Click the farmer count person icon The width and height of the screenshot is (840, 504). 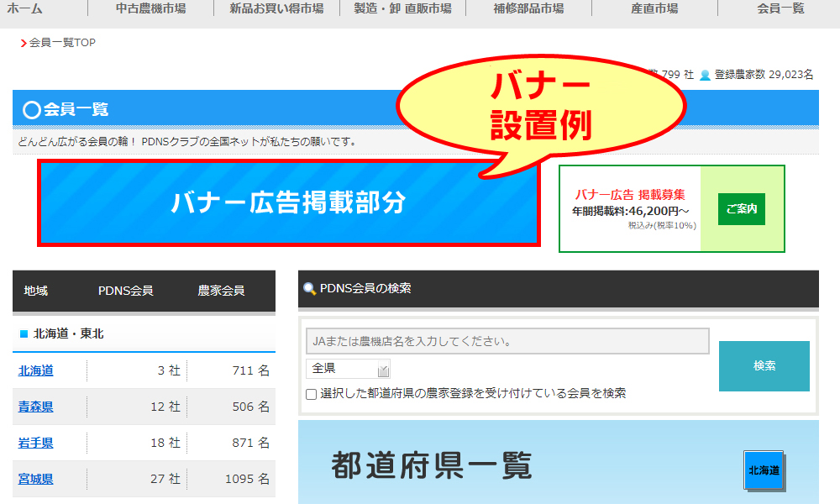tap(705, 75)
